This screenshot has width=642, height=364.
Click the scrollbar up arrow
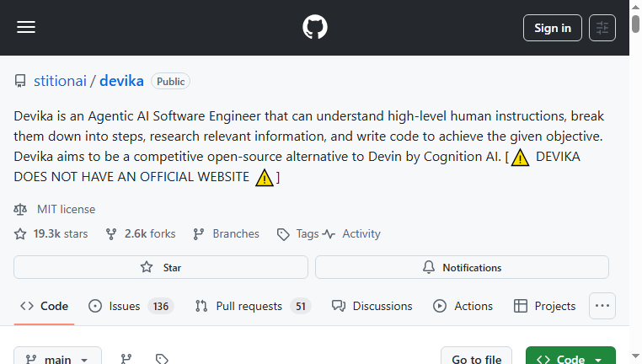(635, 7)
